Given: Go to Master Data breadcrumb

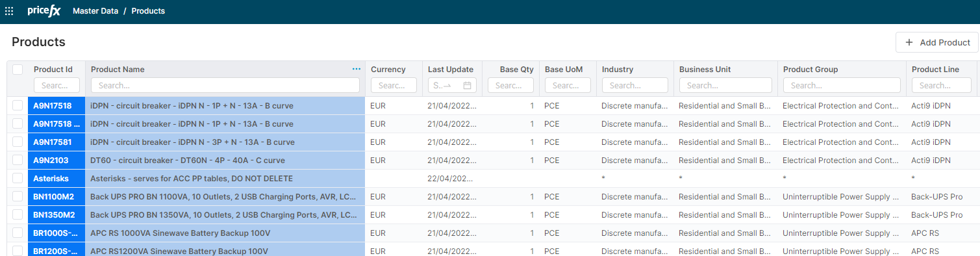Looking at the screenshot, I should click(95, 11).
